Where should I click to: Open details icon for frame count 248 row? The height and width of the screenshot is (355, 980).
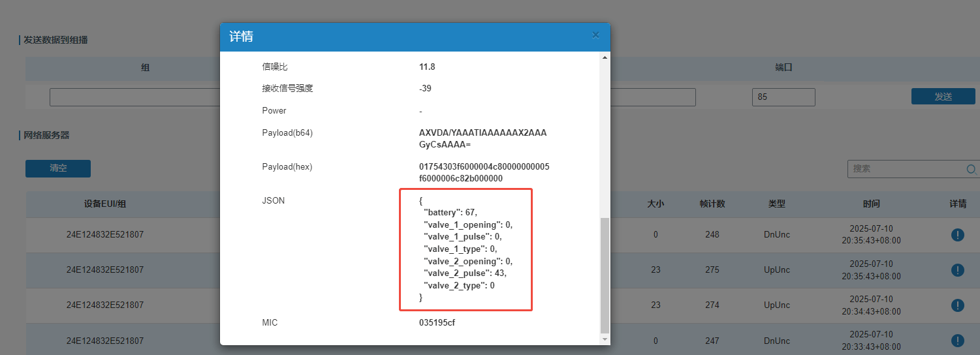pos(957,235)
